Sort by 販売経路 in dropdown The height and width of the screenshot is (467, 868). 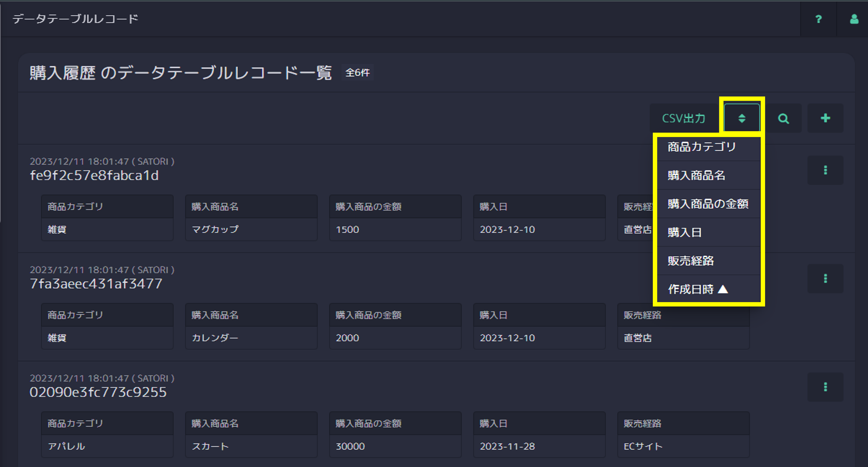click(x=709, y=261)
